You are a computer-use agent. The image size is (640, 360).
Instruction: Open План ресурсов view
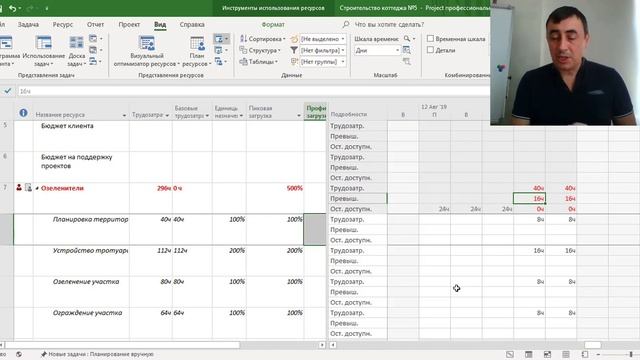tap(197, 51)
